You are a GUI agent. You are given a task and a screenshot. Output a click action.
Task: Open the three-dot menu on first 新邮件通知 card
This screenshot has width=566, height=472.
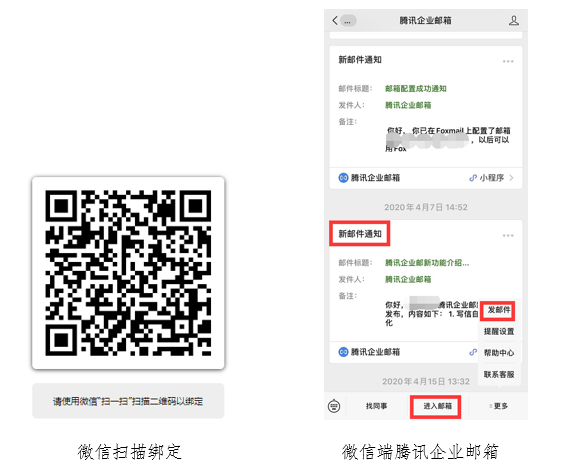(x=508, y=61)
